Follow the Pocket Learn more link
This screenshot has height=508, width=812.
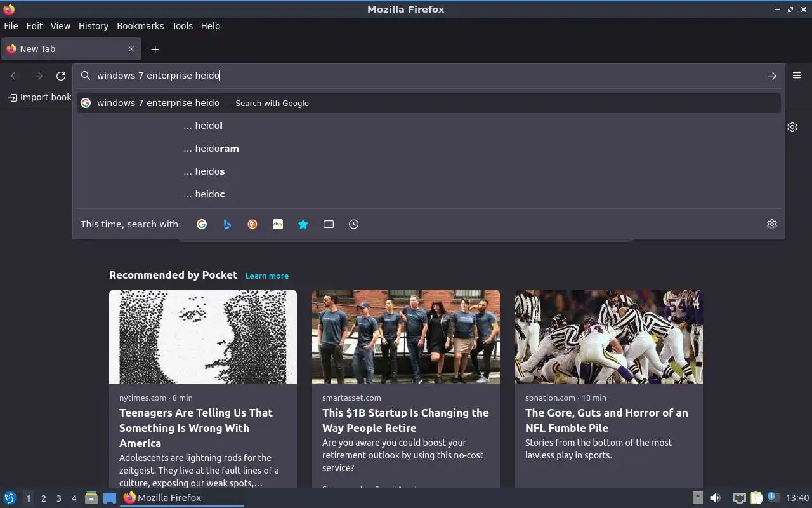(267, 276)
